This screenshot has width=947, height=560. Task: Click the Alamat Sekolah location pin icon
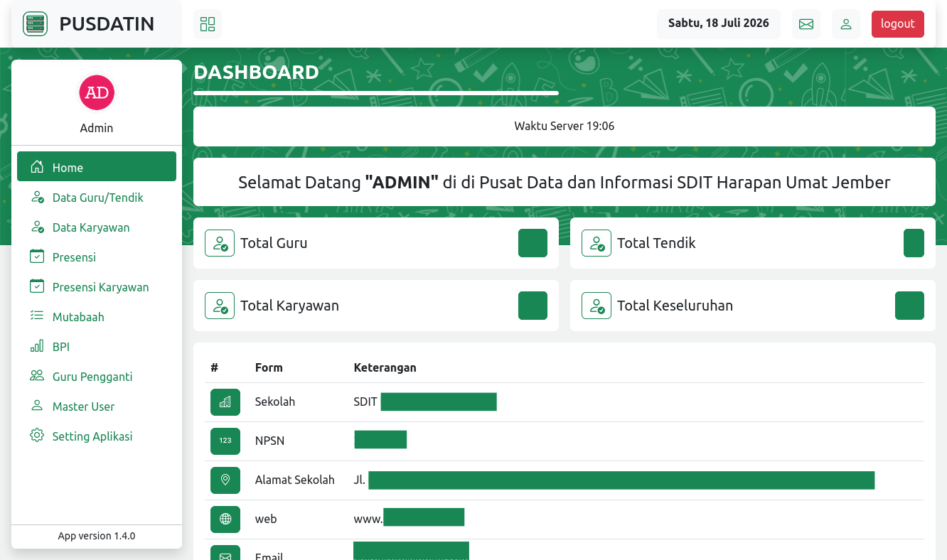225,480
